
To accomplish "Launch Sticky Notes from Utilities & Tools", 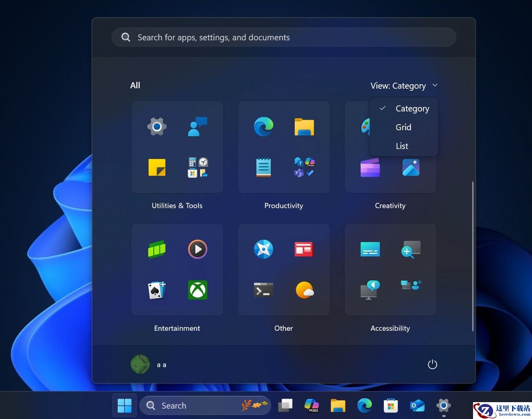I will coord(156,168).
